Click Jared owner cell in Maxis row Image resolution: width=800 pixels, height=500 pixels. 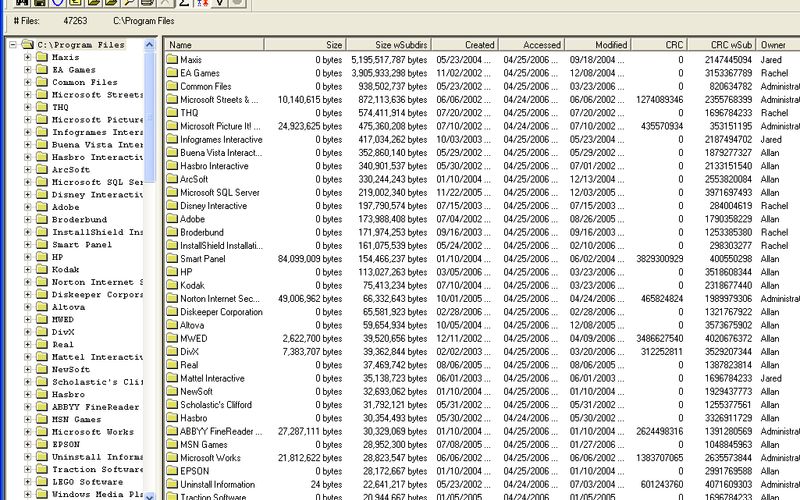771,60
